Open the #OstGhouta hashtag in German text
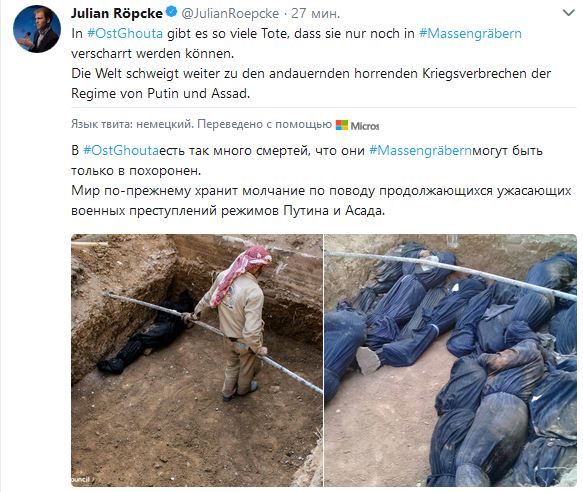The image size is (583, 492). coord(125,33)
